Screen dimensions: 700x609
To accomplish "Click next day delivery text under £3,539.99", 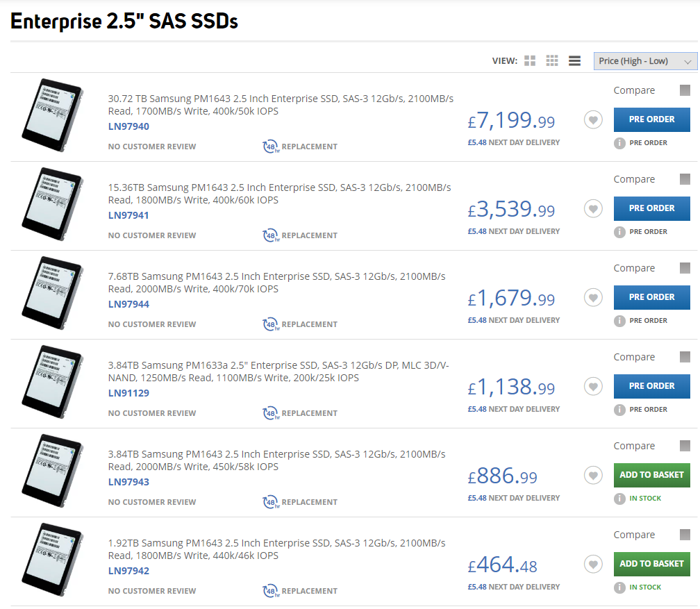I will coord(514,231).
